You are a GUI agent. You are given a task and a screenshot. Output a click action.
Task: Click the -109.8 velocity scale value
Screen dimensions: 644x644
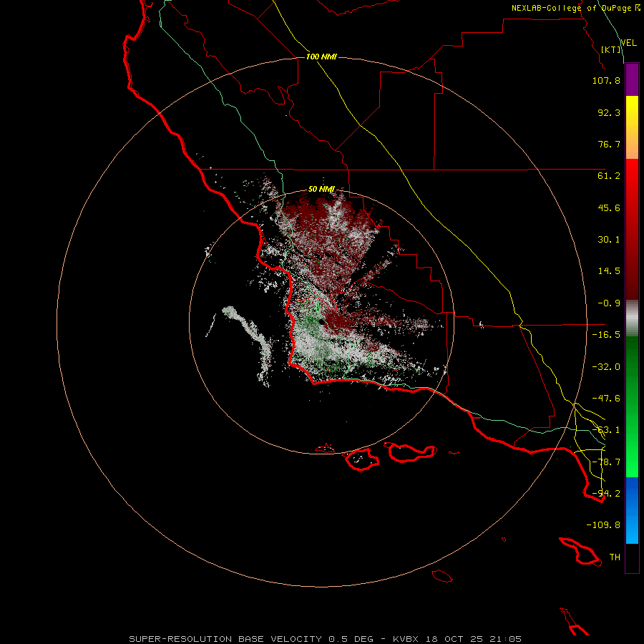(603, 525)
